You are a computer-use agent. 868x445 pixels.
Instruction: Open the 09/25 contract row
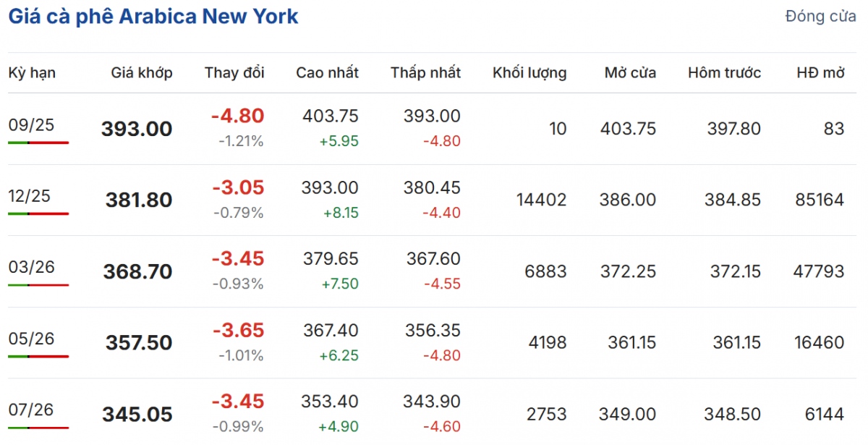[31, 124]
